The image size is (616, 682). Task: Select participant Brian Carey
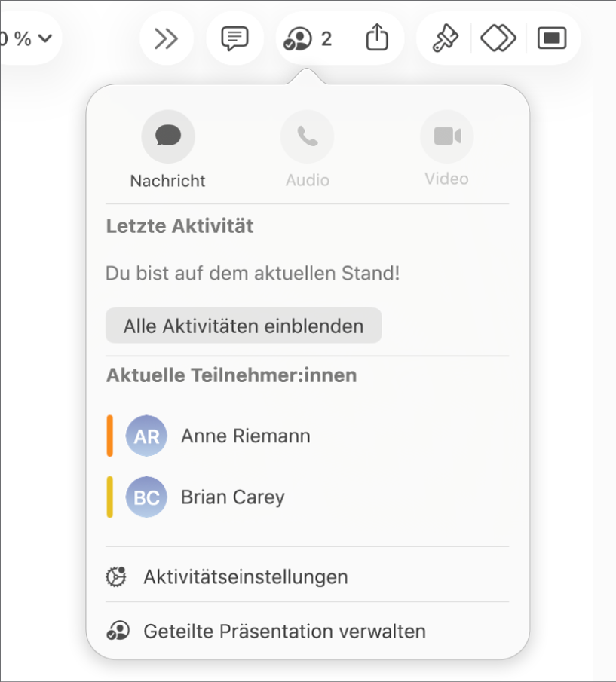click(307, 497)
